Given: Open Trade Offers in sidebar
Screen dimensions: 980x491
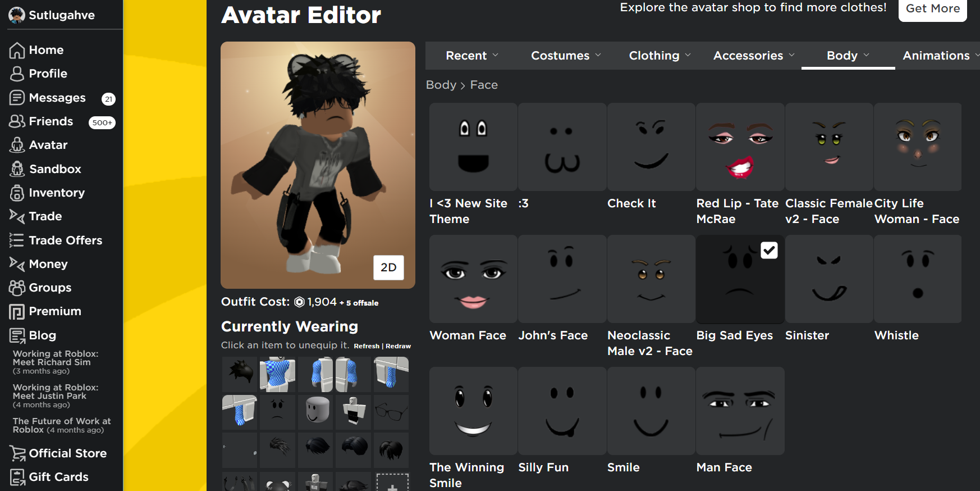Looking at the screenshot, I should click(x=56, y=240).
